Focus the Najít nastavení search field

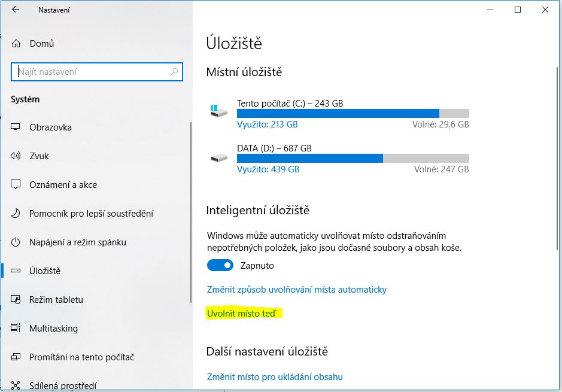tap(97, 72)
